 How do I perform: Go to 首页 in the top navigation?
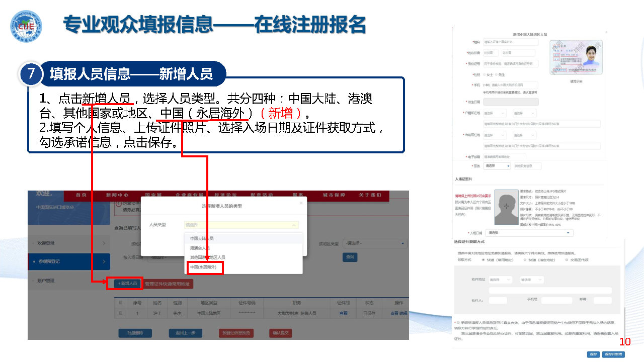81,195
